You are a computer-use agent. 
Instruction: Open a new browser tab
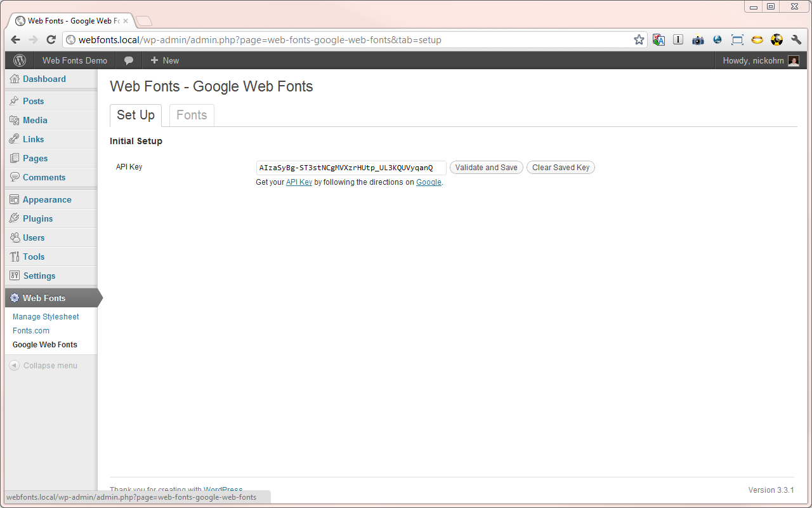(144, 21)
